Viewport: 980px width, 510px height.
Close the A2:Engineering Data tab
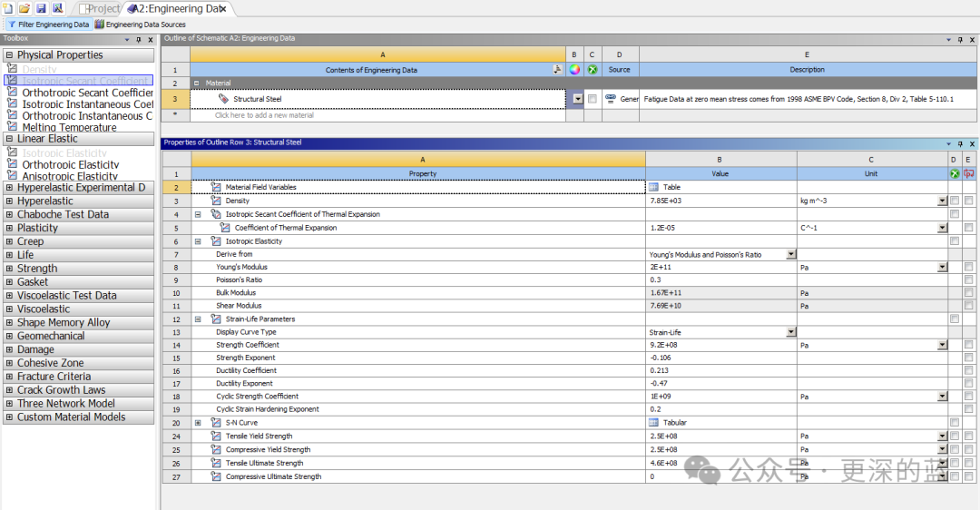(222, 9)
